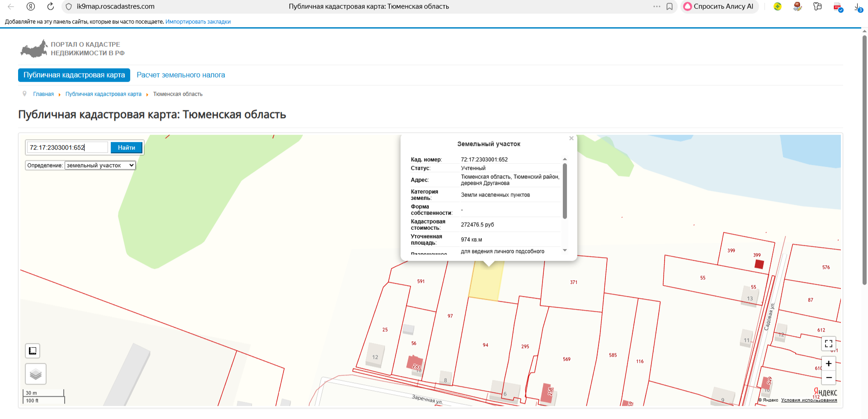Zoom out on the map
Image resolution: width=868 pixels, height=419 pixels.
[x=828, y=377]
